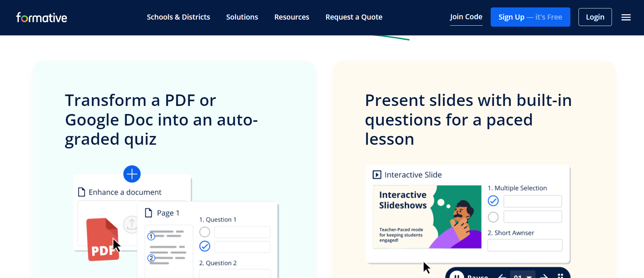Image resolution: width=644 pixels, height=278 pixels.
Task: Click the formative logo
Action: click(41, 17)
